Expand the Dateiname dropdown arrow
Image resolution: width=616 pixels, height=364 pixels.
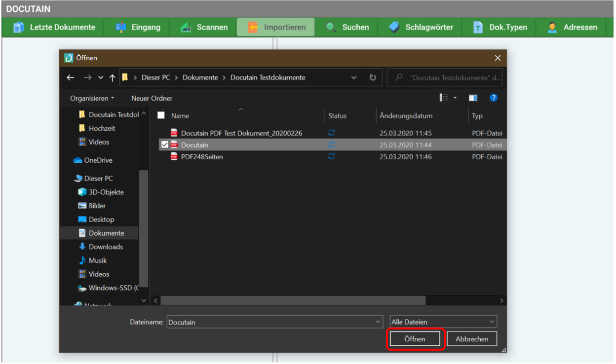coord(379,322)
